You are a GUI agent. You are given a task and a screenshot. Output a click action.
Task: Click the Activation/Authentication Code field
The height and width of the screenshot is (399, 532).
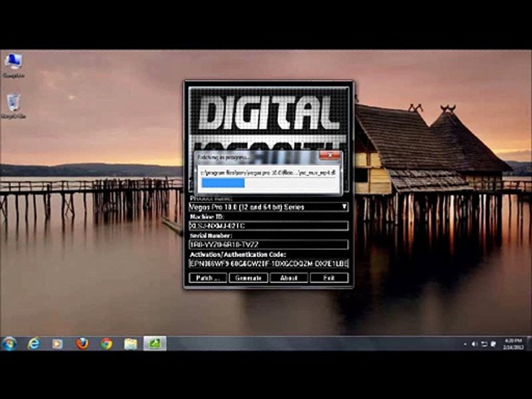click(x=269, y=263)
